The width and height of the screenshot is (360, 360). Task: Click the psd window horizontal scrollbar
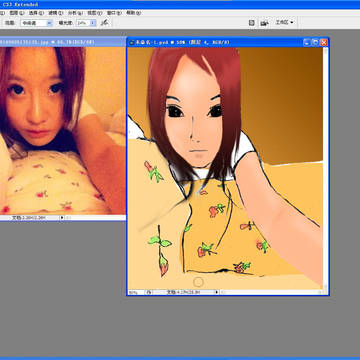(271, 292)
